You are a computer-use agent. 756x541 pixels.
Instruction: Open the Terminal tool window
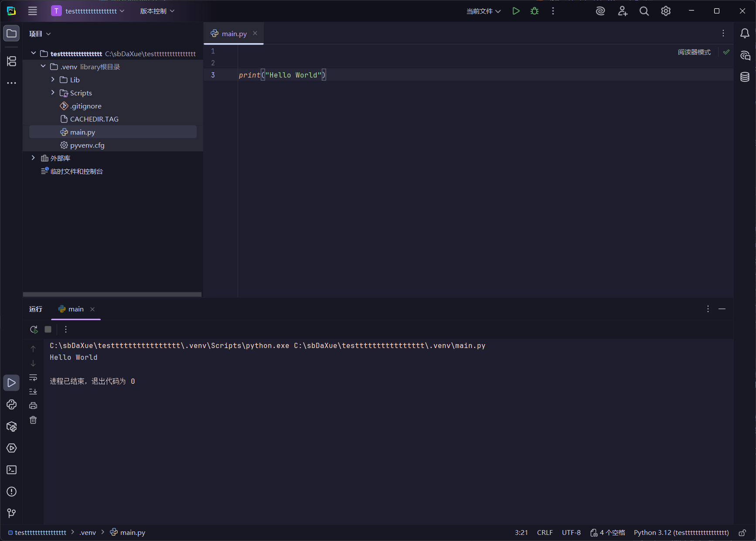[x=12, y=470]
